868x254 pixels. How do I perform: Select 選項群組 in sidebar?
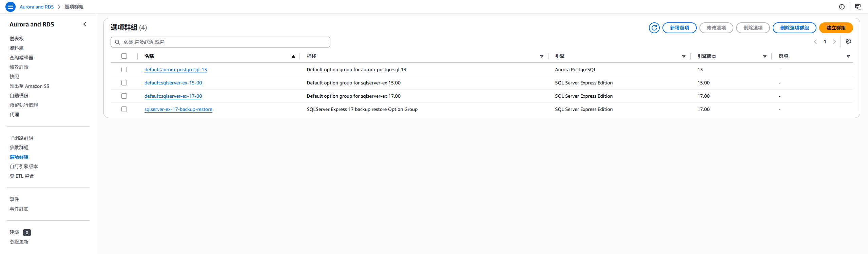[19, 157]
